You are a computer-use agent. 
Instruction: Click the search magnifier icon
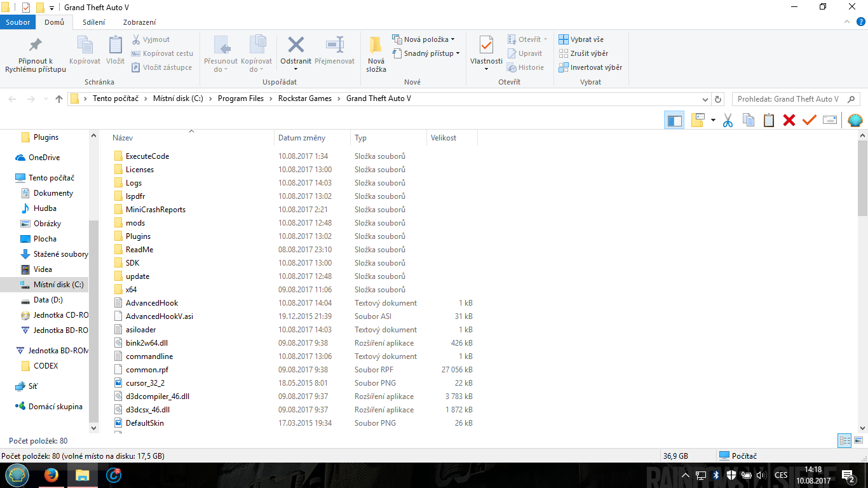(x=851, y=99)
